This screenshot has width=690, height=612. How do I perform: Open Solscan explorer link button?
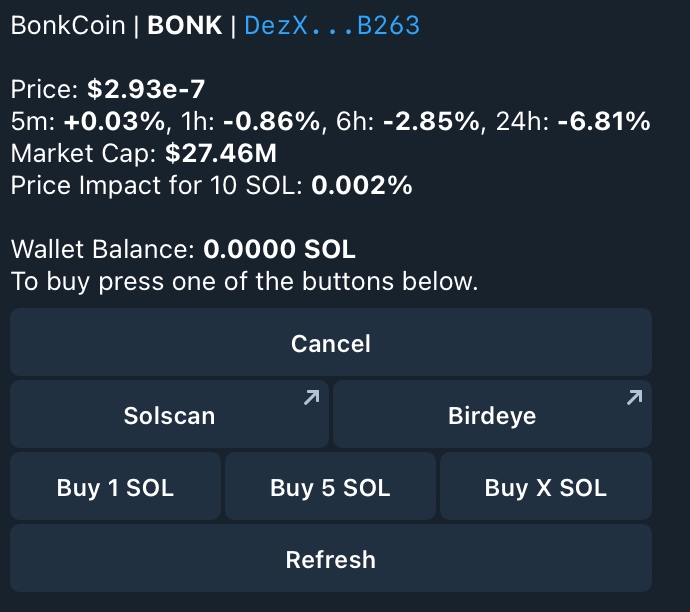pyautogui.click(x=169, y=415)
